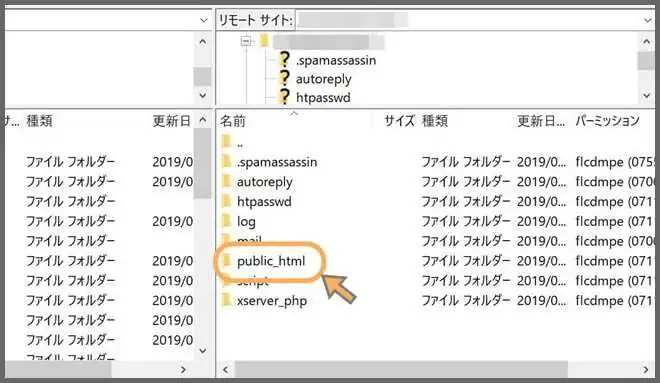The width and height of the screenshot is (660, 383).
Task: Select the xserver_php folder icon
Action: coord(226,301)
